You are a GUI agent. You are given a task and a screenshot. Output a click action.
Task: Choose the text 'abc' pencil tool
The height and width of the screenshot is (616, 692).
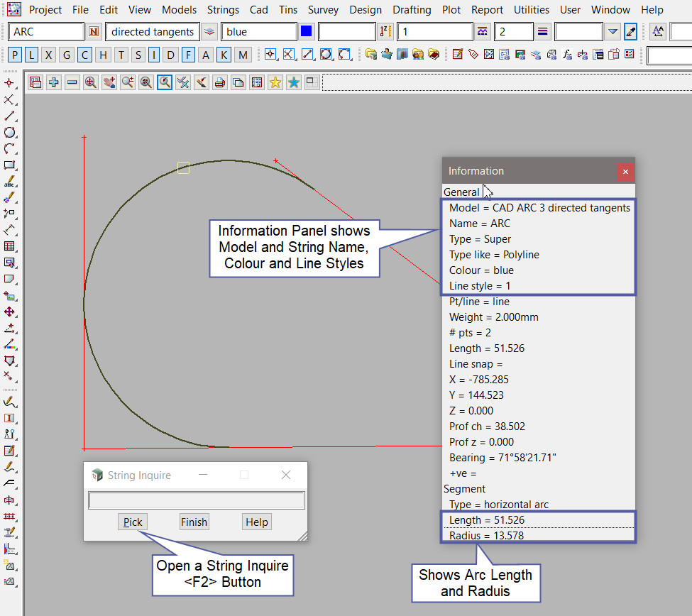click(x=10, y=182)
